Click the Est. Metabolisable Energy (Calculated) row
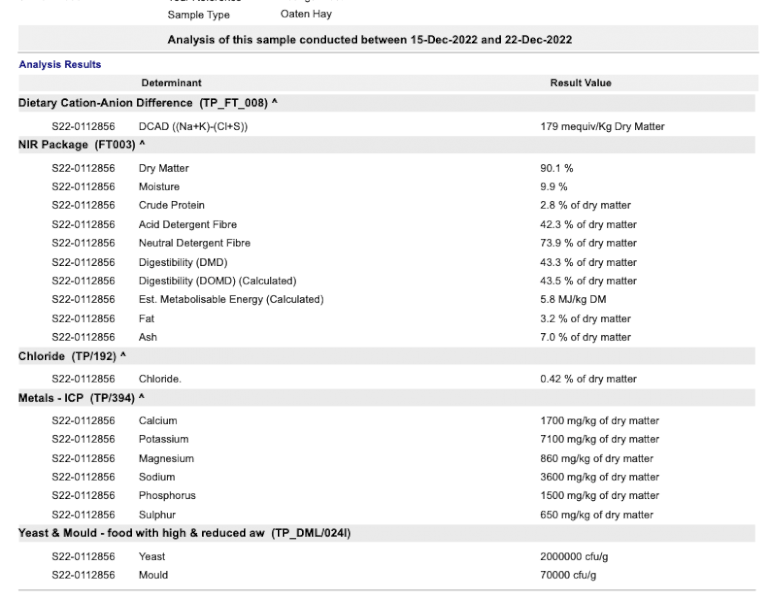770x600 pixels. coord(231,299)
